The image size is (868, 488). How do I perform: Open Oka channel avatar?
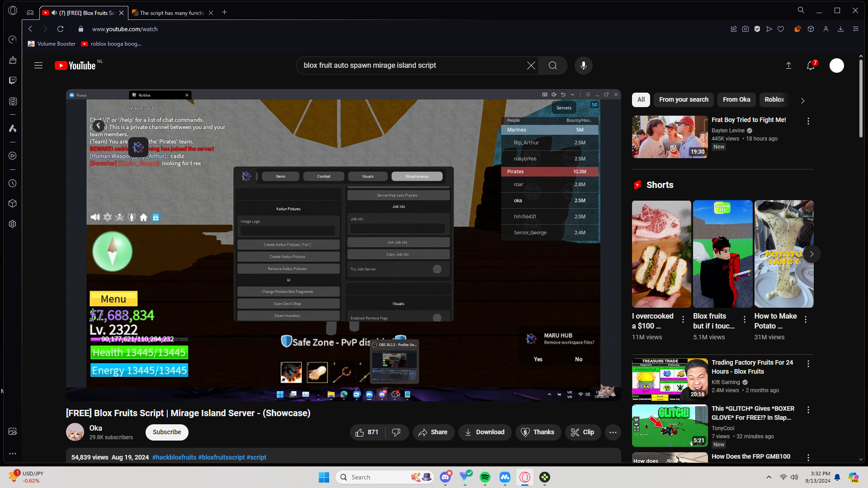[x=75, y=432]
